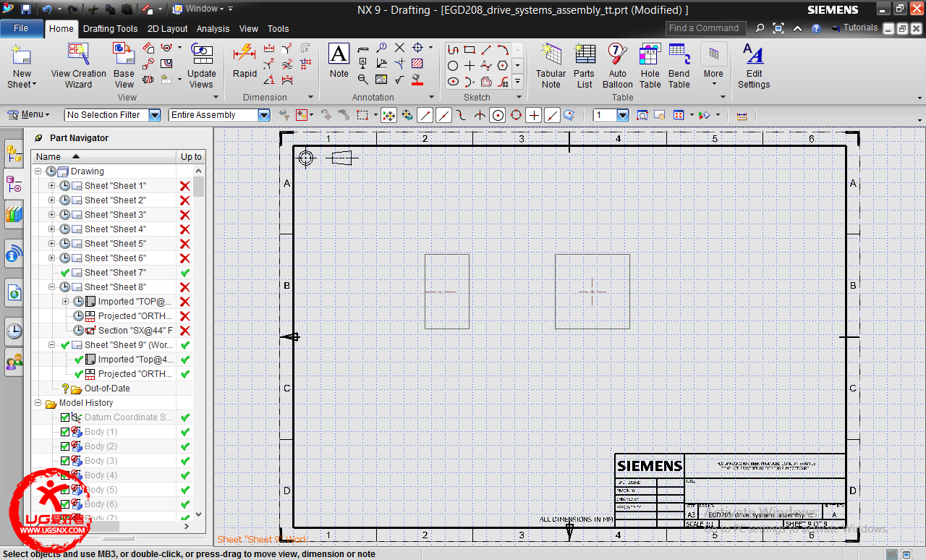Click the Crosshatch annotation icon

417,64
